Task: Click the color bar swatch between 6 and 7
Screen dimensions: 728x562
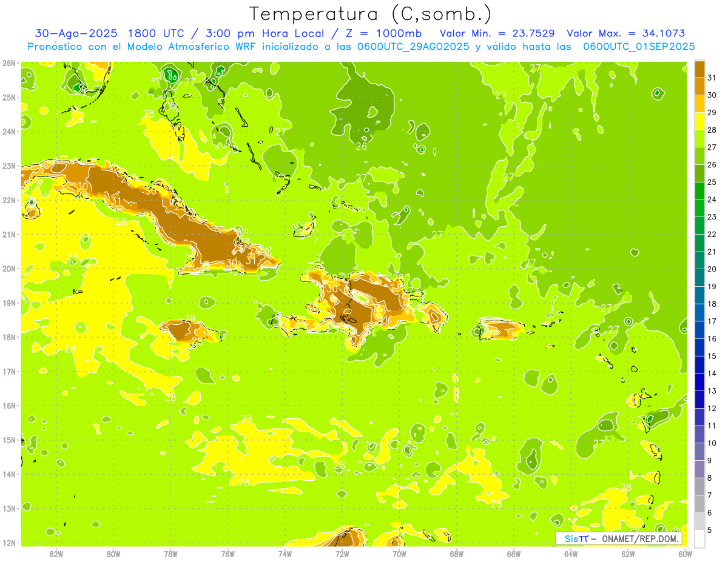Action: click(x=699, y=503)
